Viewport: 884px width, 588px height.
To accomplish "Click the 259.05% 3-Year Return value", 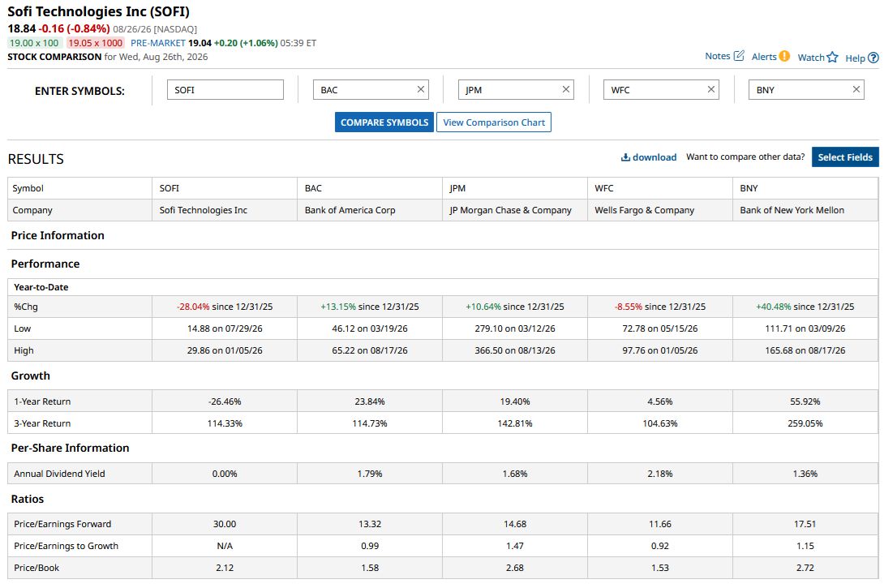I will pyautogui.click(x=805, y=423).
